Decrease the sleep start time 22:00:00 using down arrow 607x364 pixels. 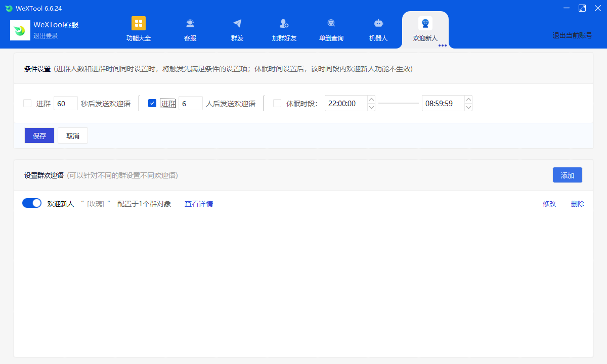(x=371, y=107)
